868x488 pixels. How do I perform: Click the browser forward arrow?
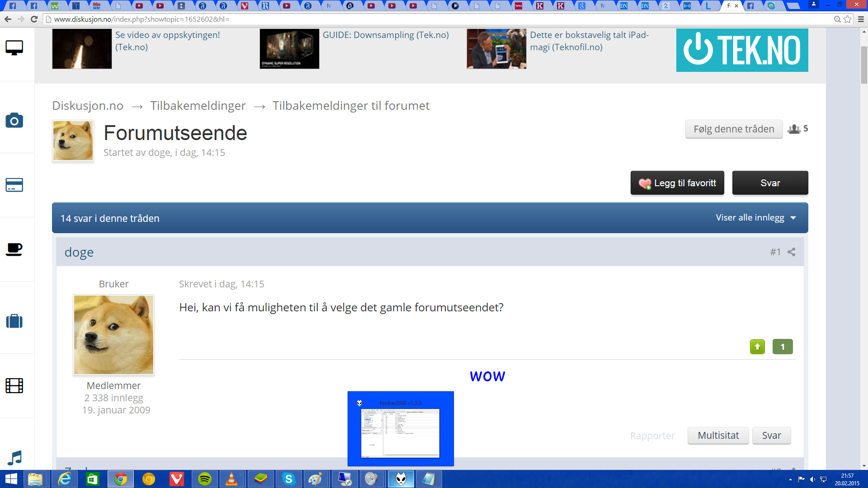click(x=21, y=19)
